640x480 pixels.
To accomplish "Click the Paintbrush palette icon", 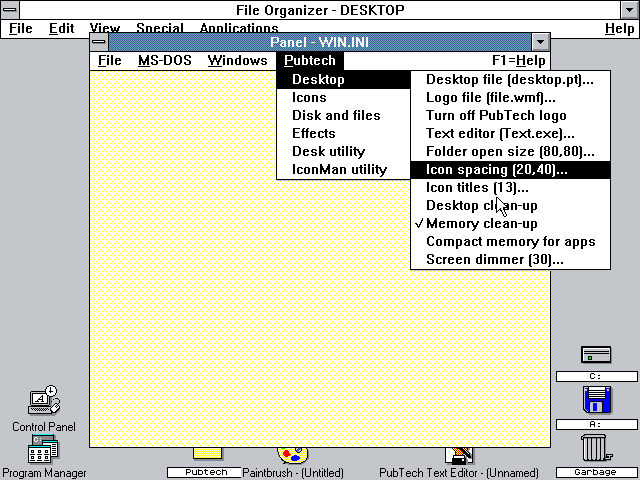I will 293,455.
